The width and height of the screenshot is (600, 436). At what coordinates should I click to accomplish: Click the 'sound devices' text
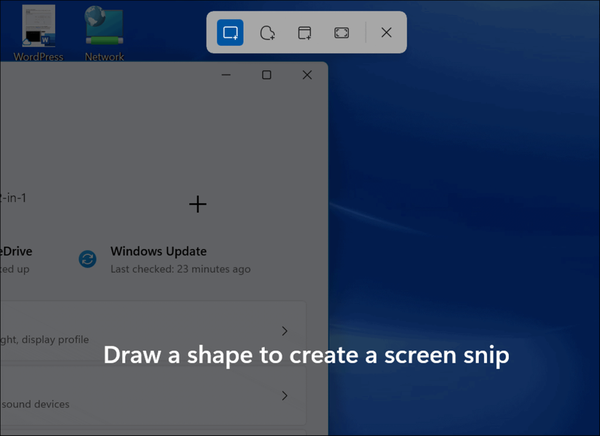(x=36, y=404)
